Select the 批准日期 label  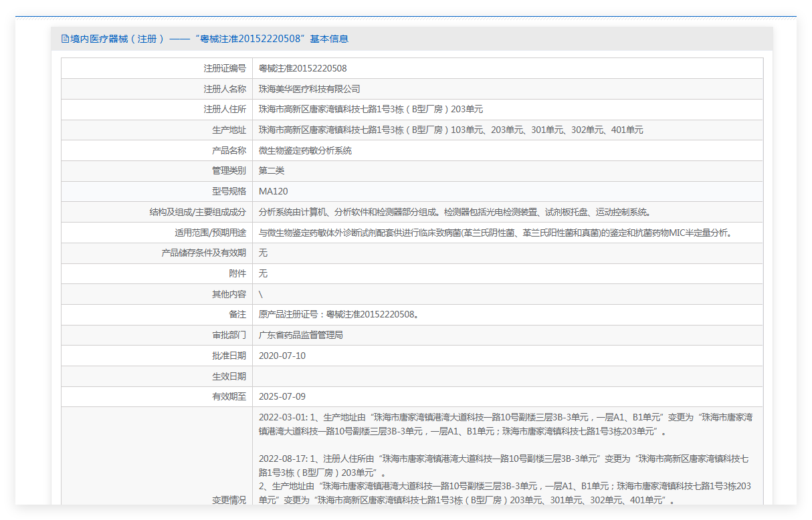click(229, 356)
